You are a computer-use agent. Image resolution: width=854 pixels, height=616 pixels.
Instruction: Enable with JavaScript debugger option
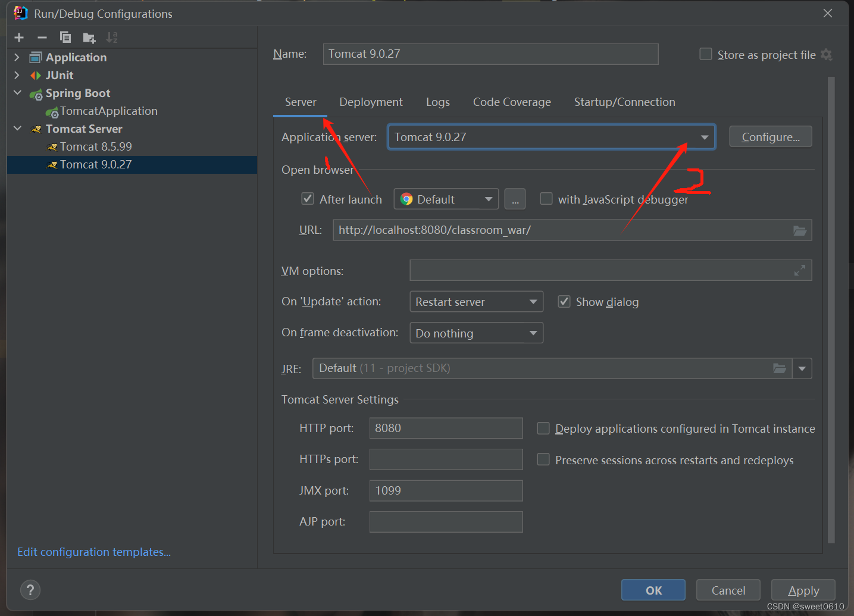[546, 199]
